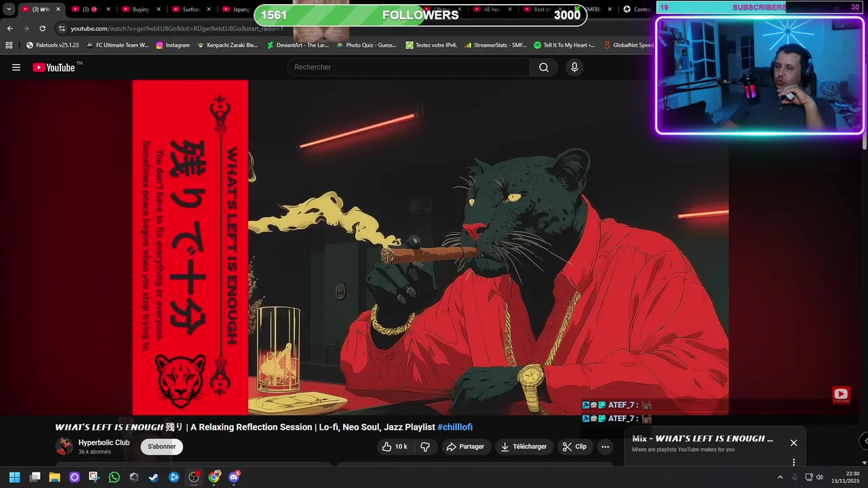Dislike the video with thumbs down
The width and height of the screenshot is (868, 488).
point(425,447)
